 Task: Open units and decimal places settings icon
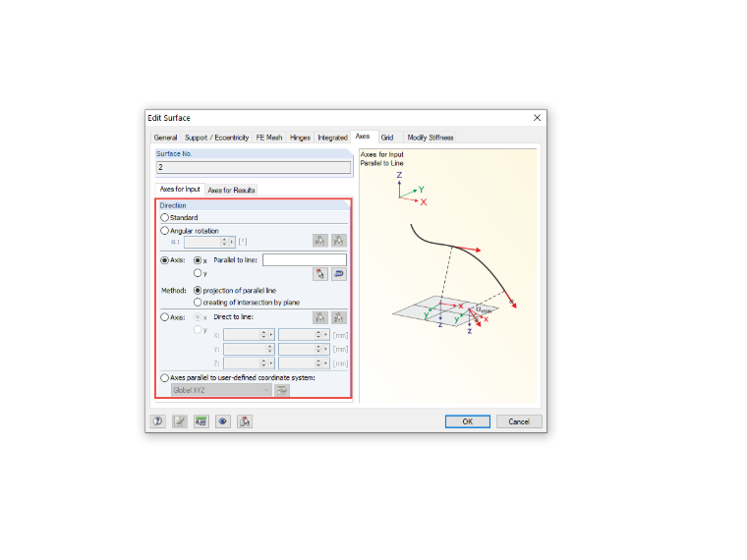point(201,421)
